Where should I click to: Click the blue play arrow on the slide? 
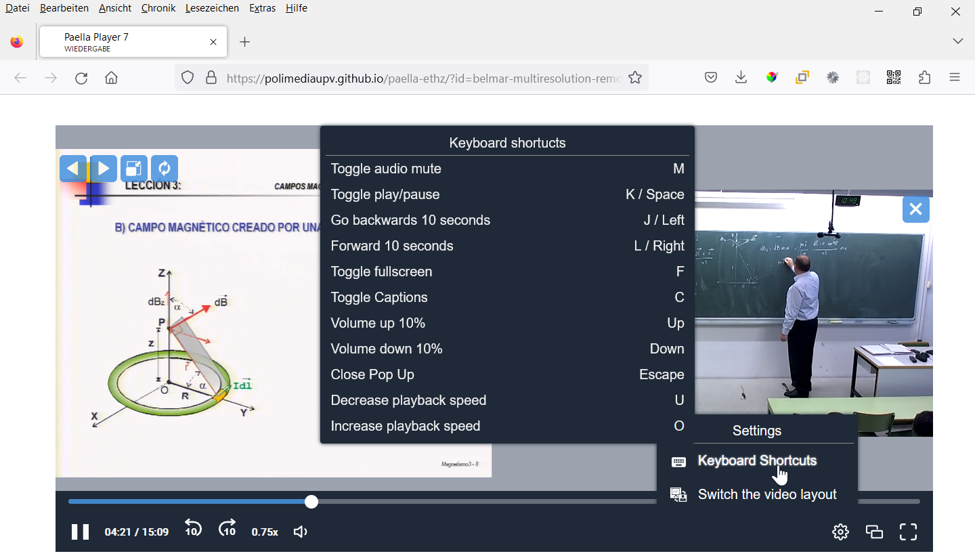pyautogui.click(x=103, y=168)
